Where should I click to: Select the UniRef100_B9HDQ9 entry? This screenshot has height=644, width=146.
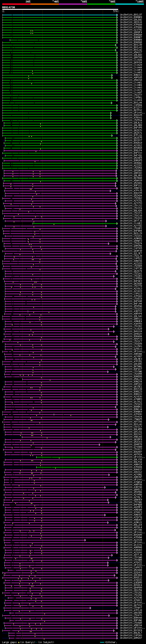(x=131, y=35)
